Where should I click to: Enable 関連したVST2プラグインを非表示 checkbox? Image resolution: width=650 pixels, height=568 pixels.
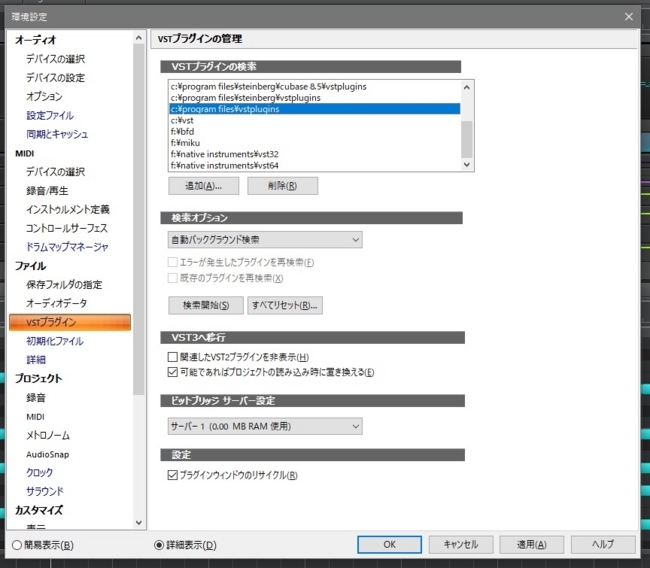pos(172,357)
